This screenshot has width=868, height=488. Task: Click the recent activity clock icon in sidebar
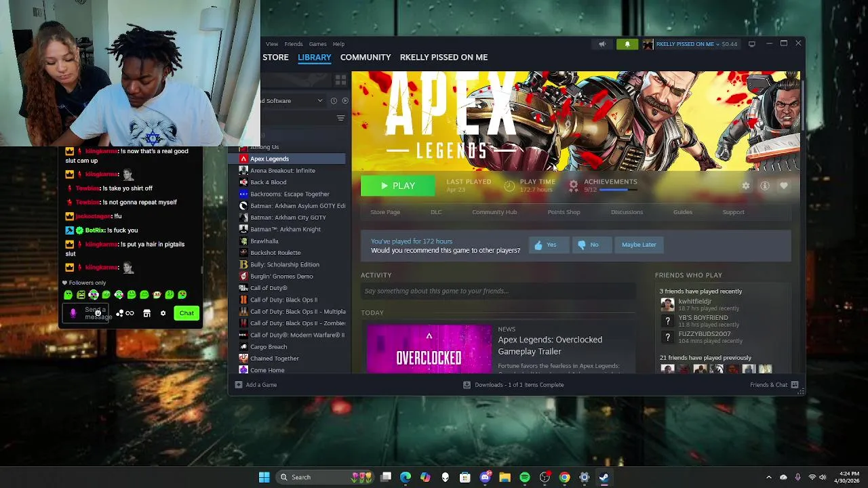click(334, 101)
